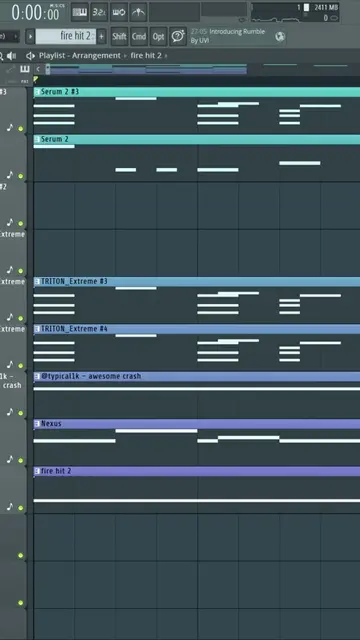Click fire hit 2 breadcrumb in playlist title
360x640 pixels.
[146, 56]
